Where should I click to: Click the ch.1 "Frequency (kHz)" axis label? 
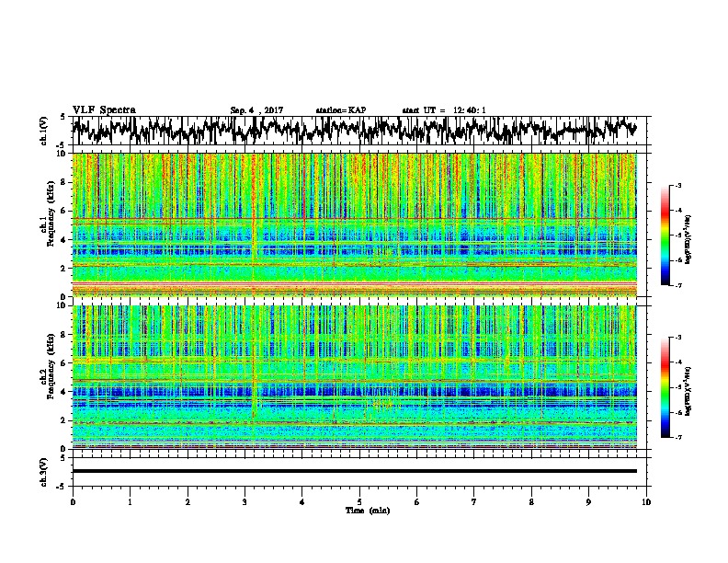pyautogui.click(x=51, y=214)
